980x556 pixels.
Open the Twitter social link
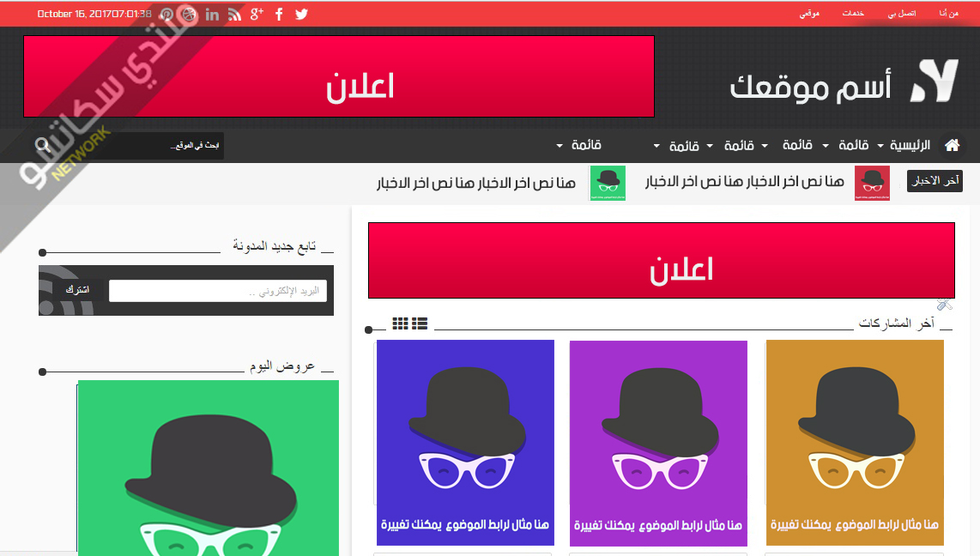tap(301, 15)
